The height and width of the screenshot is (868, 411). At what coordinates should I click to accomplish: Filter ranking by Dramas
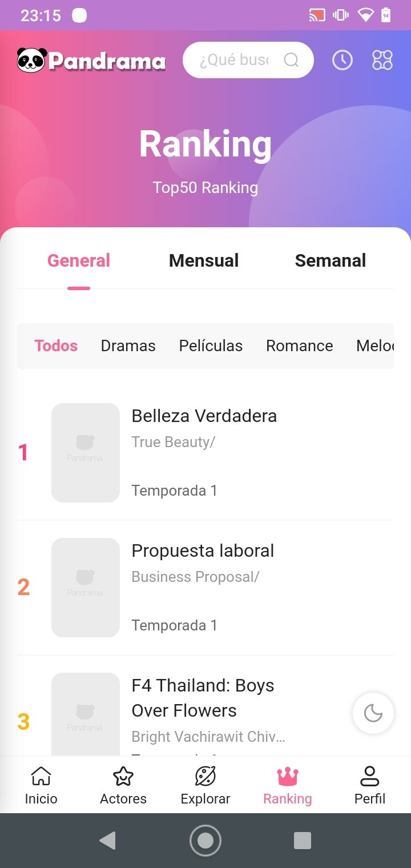(128, 345)
